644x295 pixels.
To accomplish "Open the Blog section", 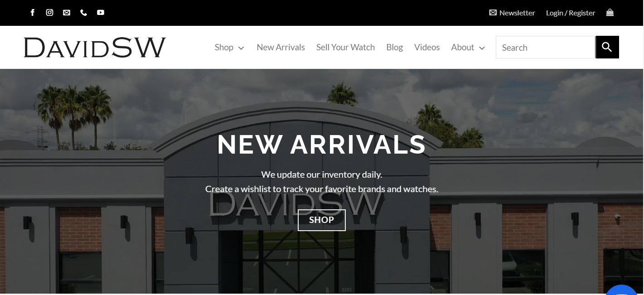I will pos(394,48).
